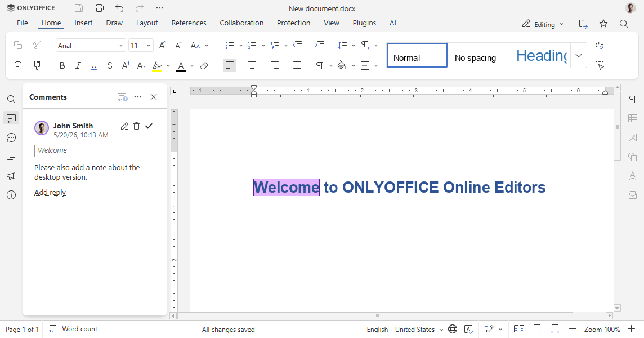The width and height of the screenshot is (644, 338).
Task: Open the Headings navigation panel
Action: pyautogui.click(x=11, y=156)
